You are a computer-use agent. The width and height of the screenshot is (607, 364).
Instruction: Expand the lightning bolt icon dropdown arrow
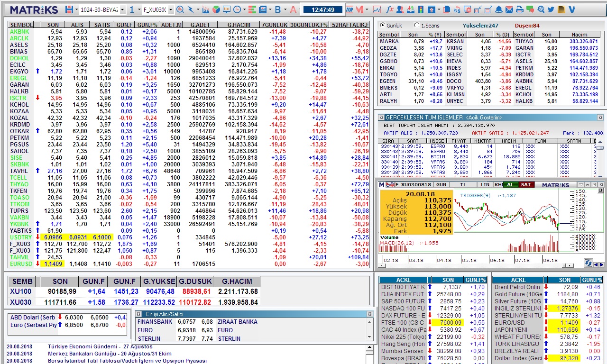pos(198,9)
